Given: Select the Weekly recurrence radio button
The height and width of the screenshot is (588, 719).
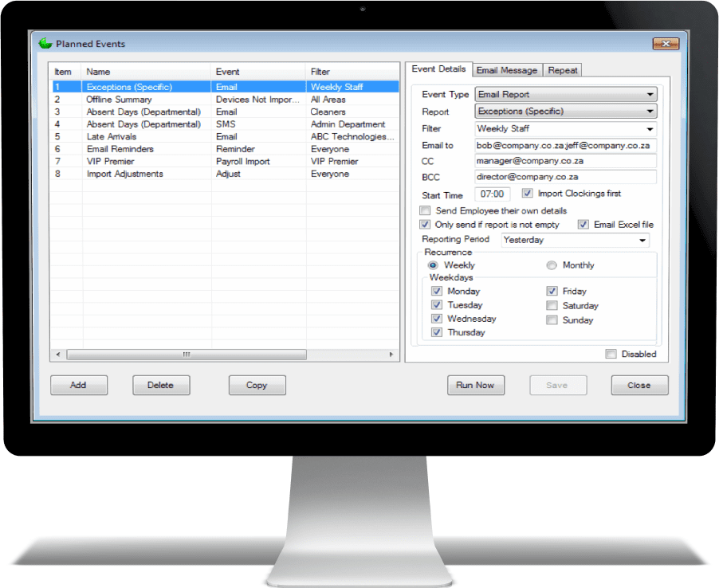Looking at the screenshot, I should click(x=433, y=265).
